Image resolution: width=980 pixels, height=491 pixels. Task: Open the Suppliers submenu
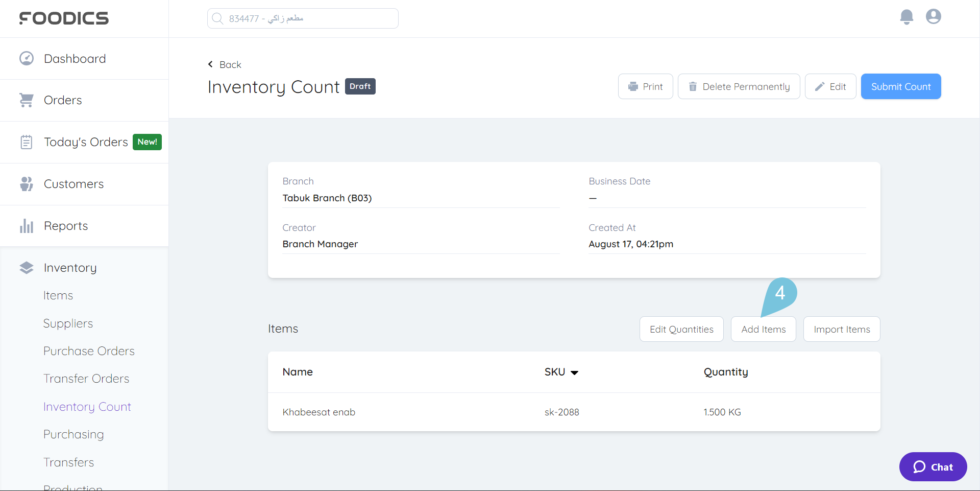pos(68,323)
